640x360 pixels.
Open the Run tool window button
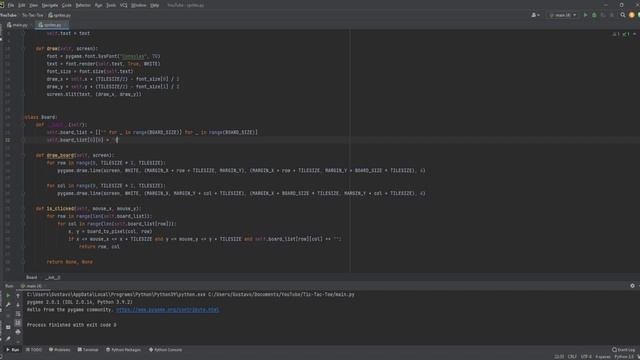(x=12, y=350)
